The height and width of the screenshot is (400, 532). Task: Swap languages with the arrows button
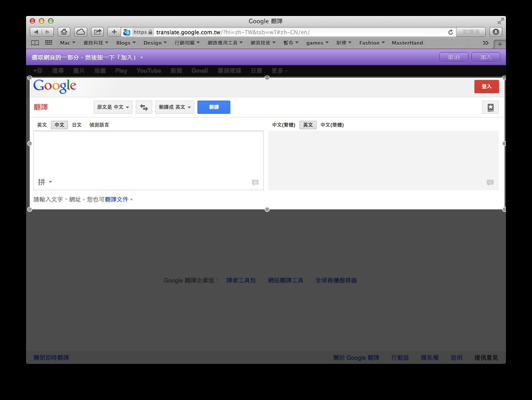144,107
